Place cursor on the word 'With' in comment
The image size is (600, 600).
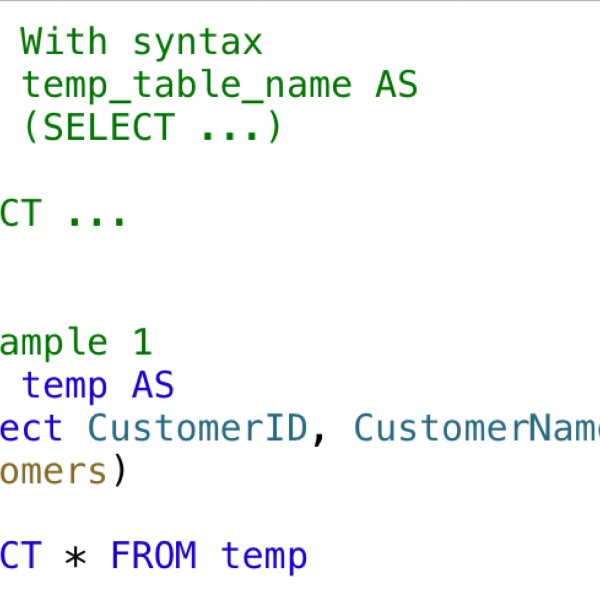[x=64, y=41]
